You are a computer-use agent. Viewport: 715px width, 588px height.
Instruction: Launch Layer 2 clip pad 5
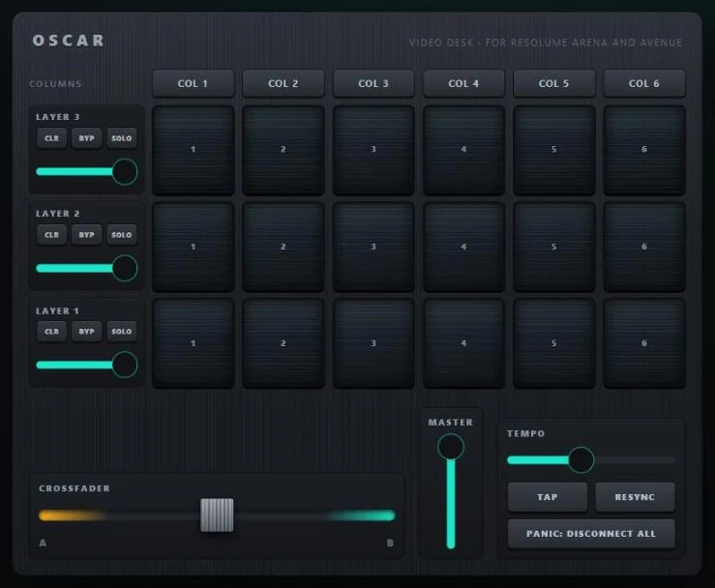point(554,247)
